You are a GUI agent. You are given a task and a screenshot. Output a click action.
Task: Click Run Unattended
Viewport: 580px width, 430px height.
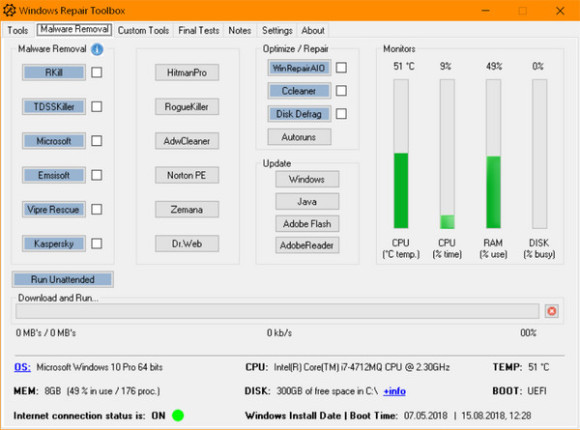(x=63, y=279)
